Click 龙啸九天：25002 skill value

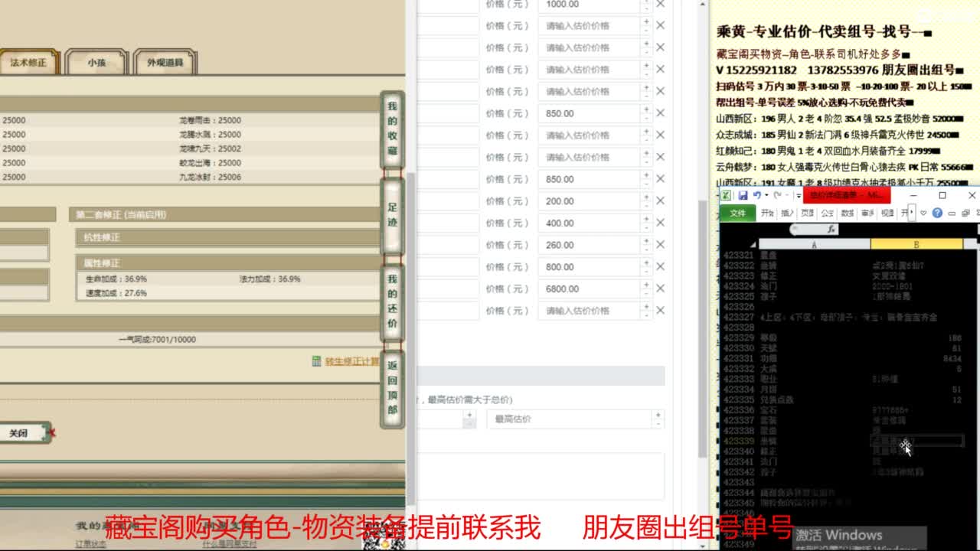point(210,148)
